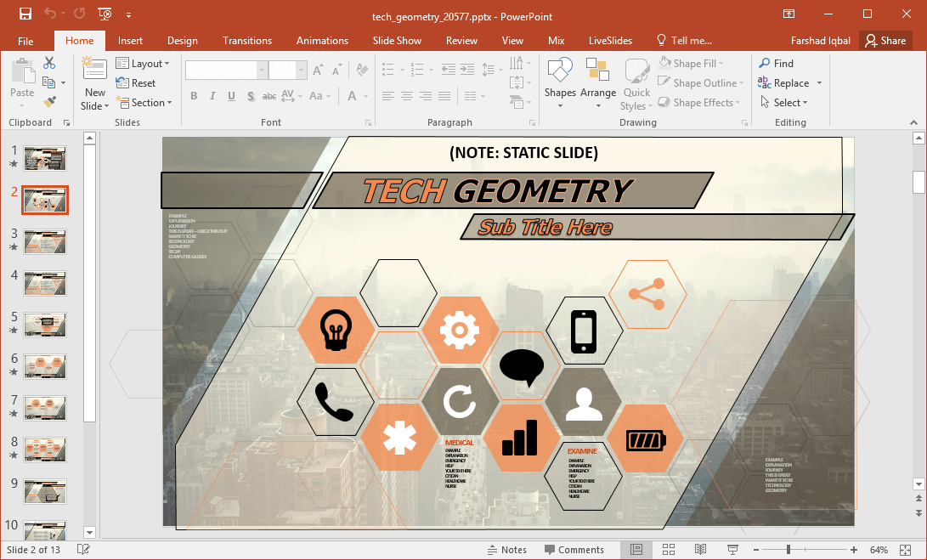Open Customize Quick Access Toolbar dropdown
The height and width of the screenshot is (560, 927).
128,14
